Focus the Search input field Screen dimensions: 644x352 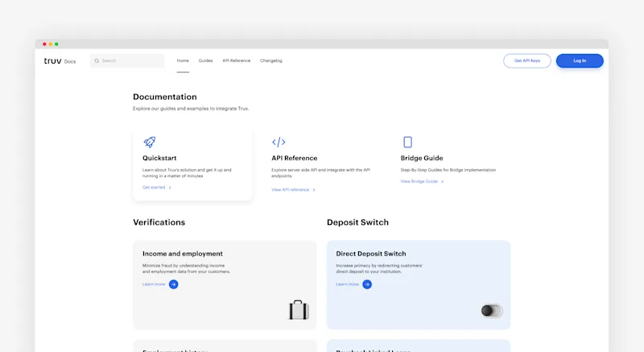[x=127, y=60]
